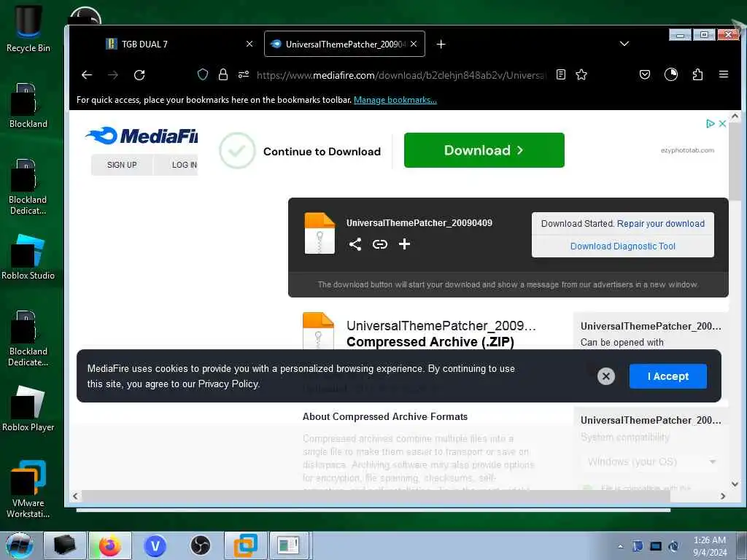747x560 pixels.
Task: Open AdChoices triangle icon
Action: [x=710, y=124]
